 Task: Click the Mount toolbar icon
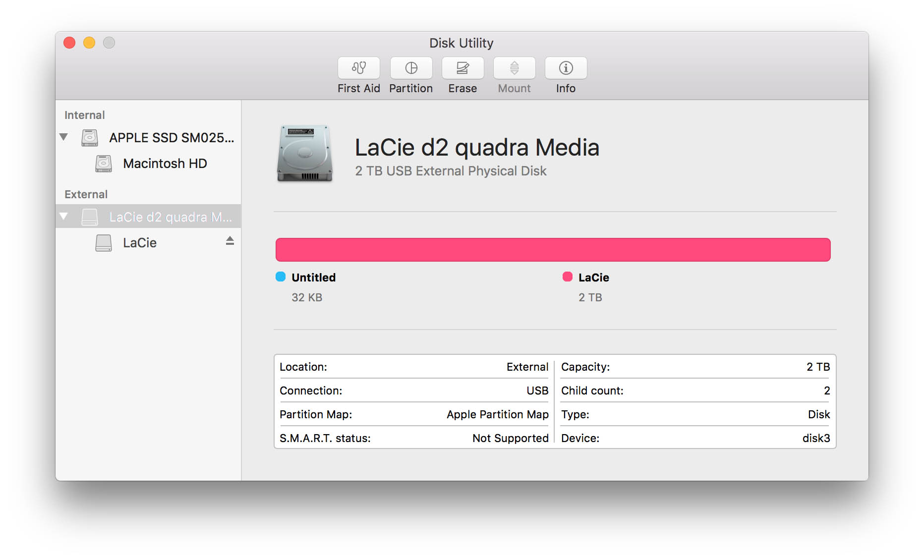coord(514,68)
